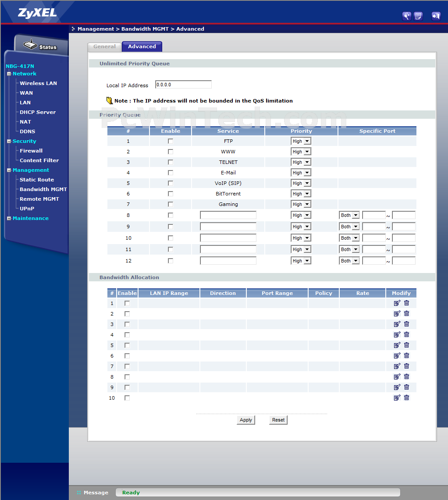Delete bandwidth allocation rule 5
Image resolution: width=448 pixels, height=500 pixels.
pos(406,345)
